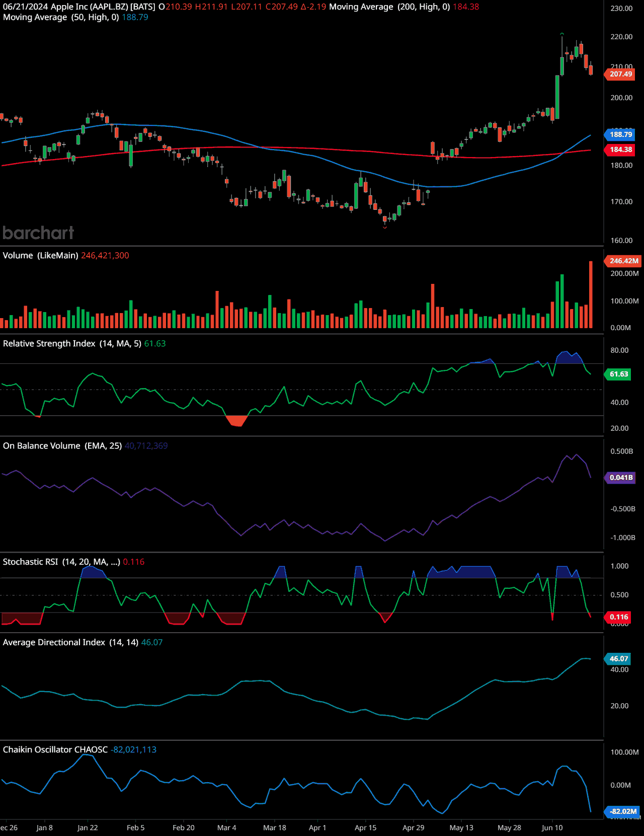
Task: Click the 40,712,369 OBV value text
Action: point(146,445)
